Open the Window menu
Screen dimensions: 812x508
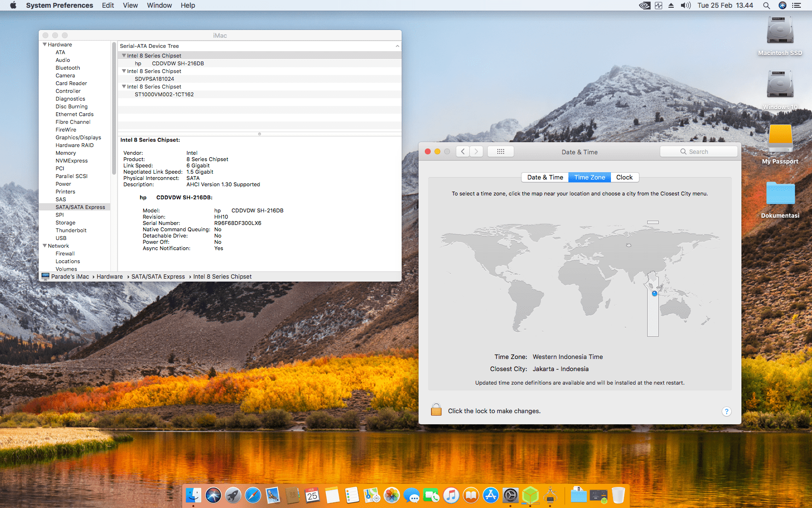point(159,5)
